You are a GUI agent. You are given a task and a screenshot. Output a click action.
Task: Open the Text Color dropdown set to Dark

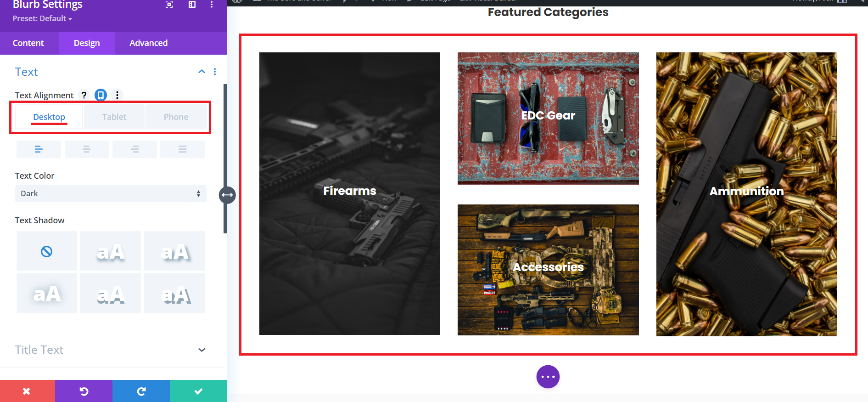[x=111, y=193]
